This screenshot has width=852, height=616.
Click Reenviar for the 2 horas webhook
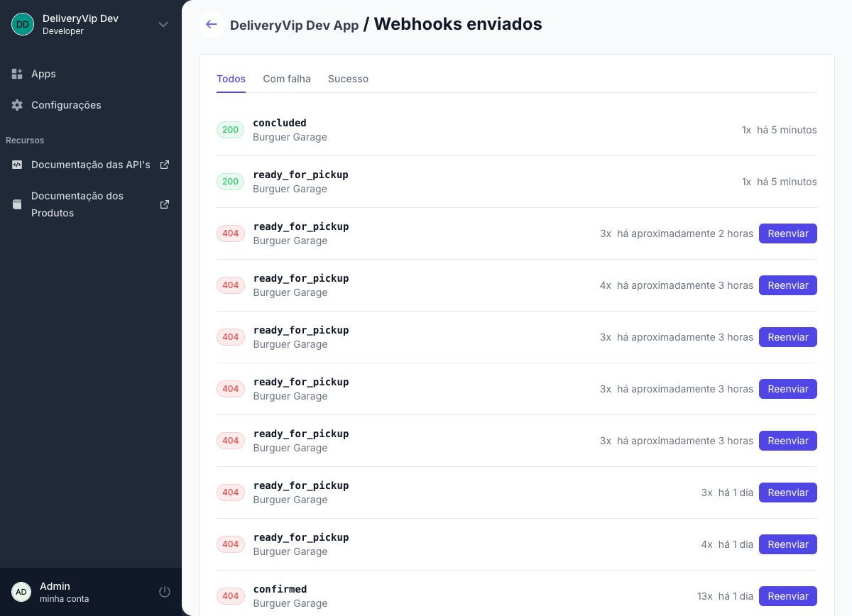click(x=788, y=233)
